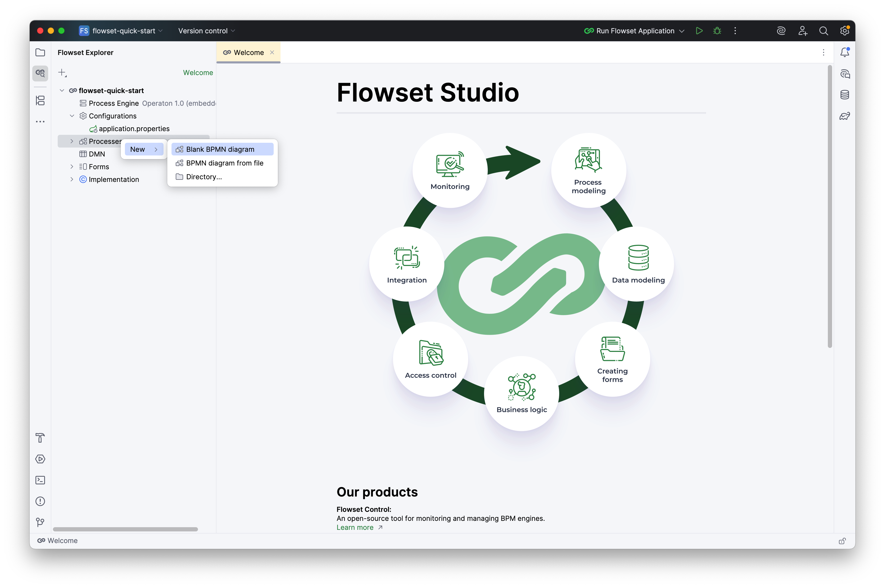Open the Terminal tool window icon
This screenshot has width=885, height=588.
coord(40,480)
